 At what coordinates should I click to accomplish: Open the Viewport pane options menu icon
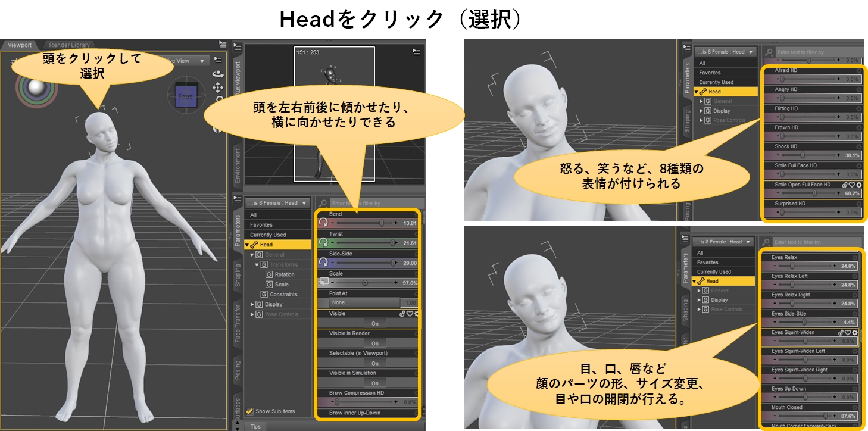click(223, 44)
